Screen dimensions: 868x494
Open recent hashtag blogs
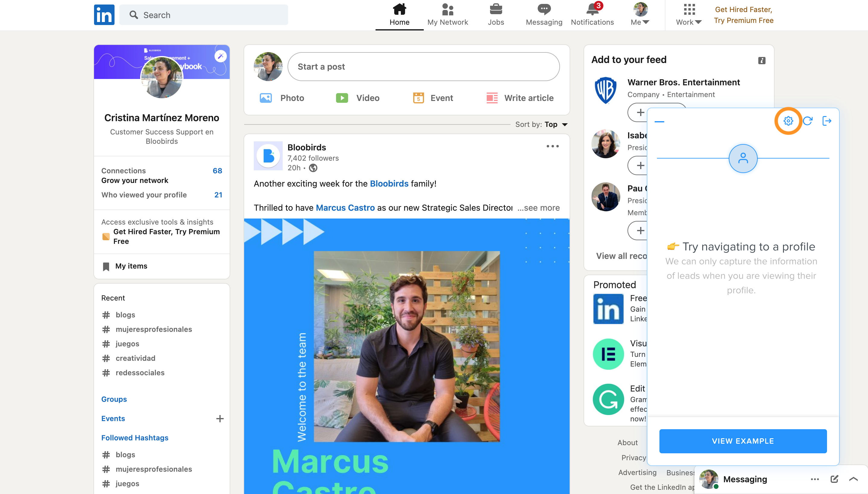[118, 315]
